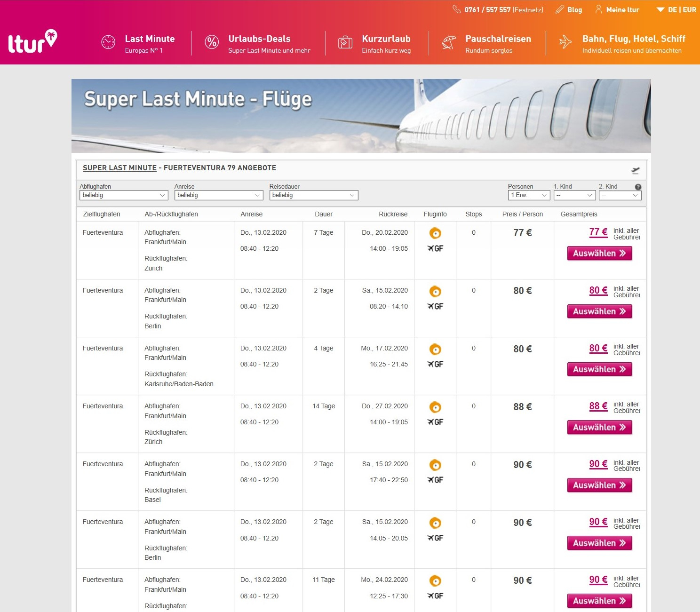Click the 0761 / 557 557 phone number
Image resolution: width=700 pixels, height=612 pixels.
pos(487,9)
